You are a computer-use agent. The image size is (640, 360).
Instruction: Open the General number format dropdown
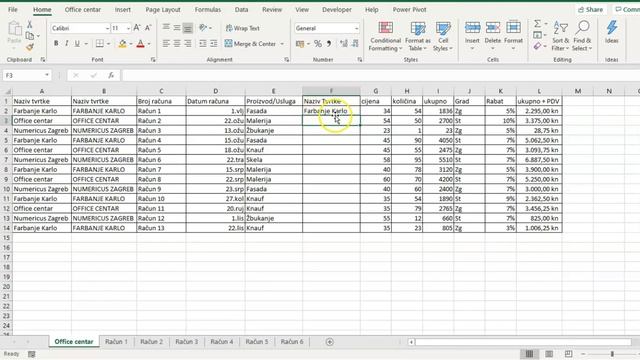click(x=356, y=28)
